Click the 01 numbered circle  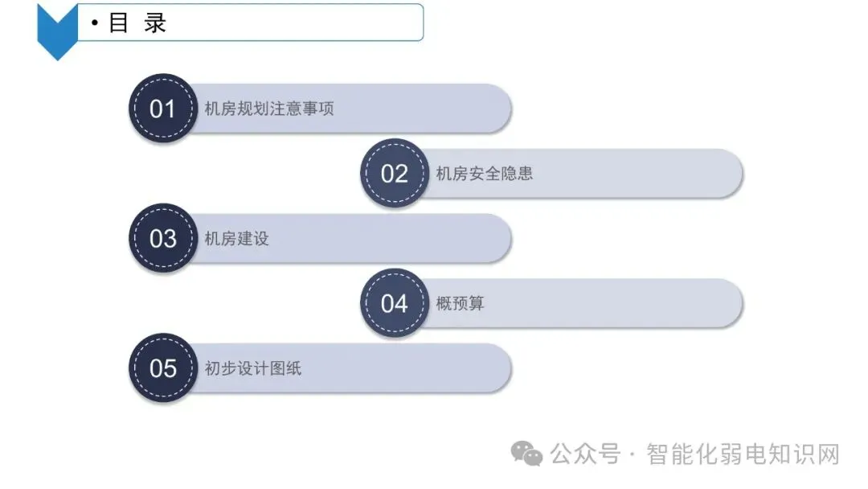tap(163, 109)
